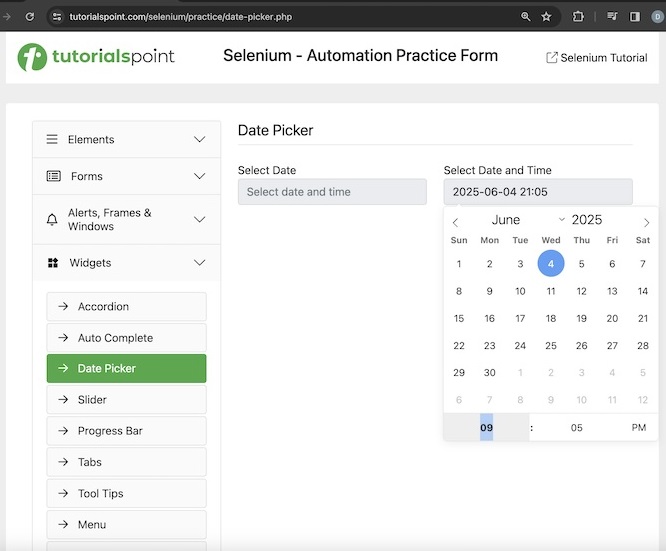Image resolution: width=666 pixels, height=551 pixels.
Task: Pick June 16 in the calendar
Action: point(489,318)
